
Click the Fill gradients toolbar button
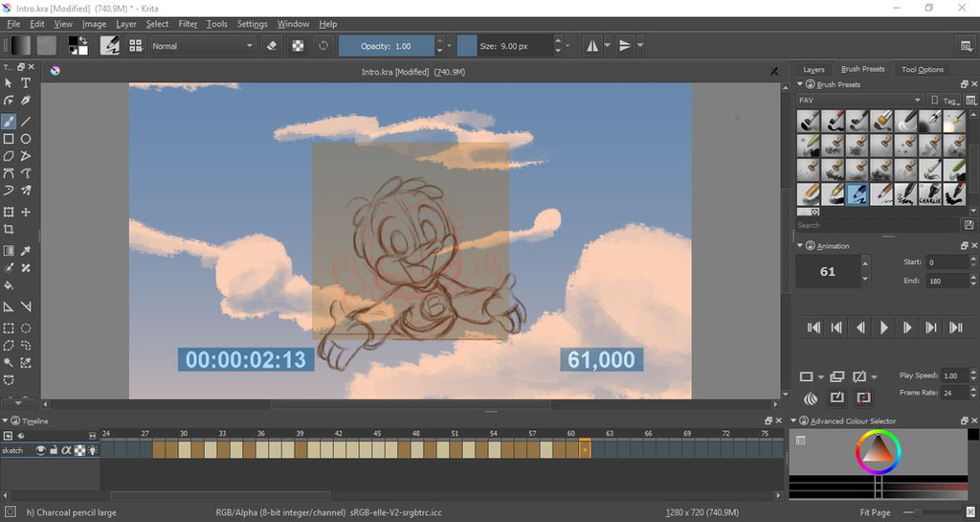click(21, 46)
